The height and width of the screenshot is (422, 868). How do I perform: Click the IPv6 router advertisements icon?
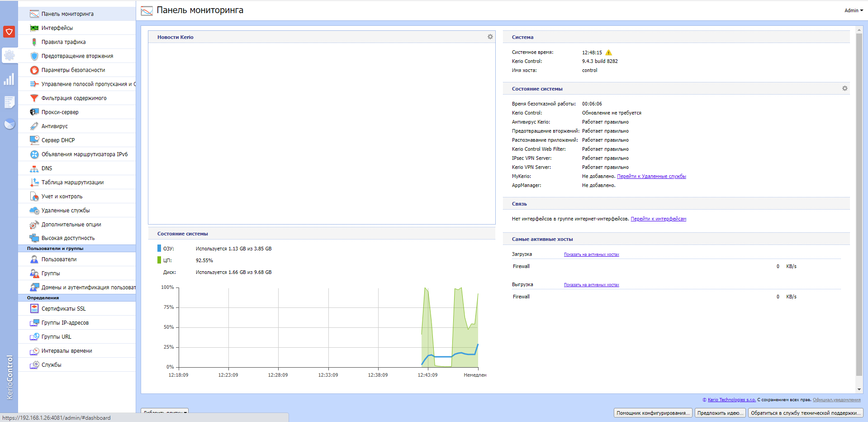pos(34,154)
